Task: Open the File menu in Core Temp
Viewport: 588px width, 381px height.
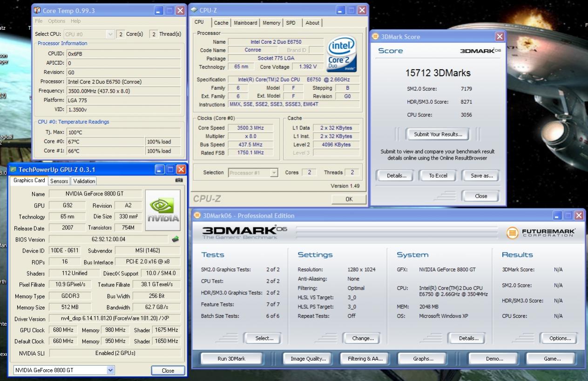Action: (39, 21)
